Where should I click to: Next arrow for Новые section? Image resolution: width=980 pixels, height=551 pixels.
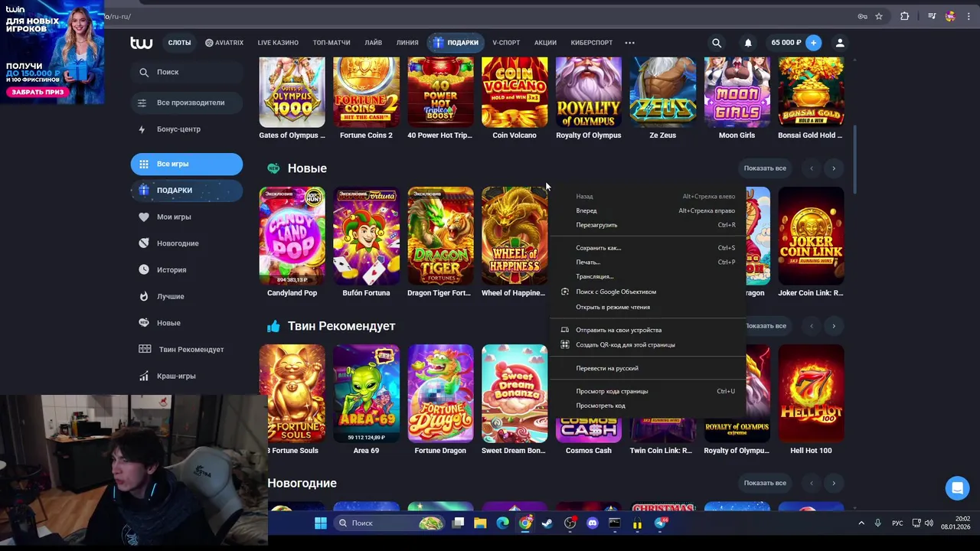click(834, 168)
